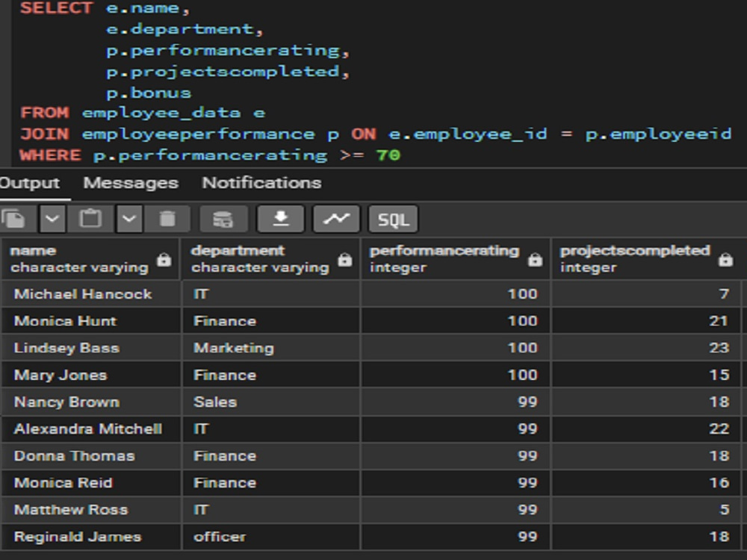Click the SELECT keyword in the query editor
Image resolution: width=747 pixels, height=560 pixels.
[56, 8]
